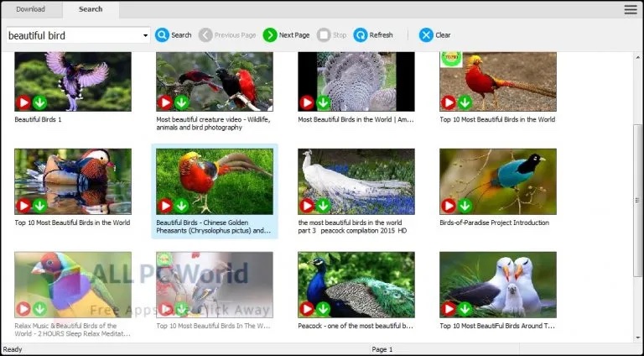Download Relax Music & Beautiful Birds video
The height and width of the screenshot is (356, 644).
click(40, 309)
